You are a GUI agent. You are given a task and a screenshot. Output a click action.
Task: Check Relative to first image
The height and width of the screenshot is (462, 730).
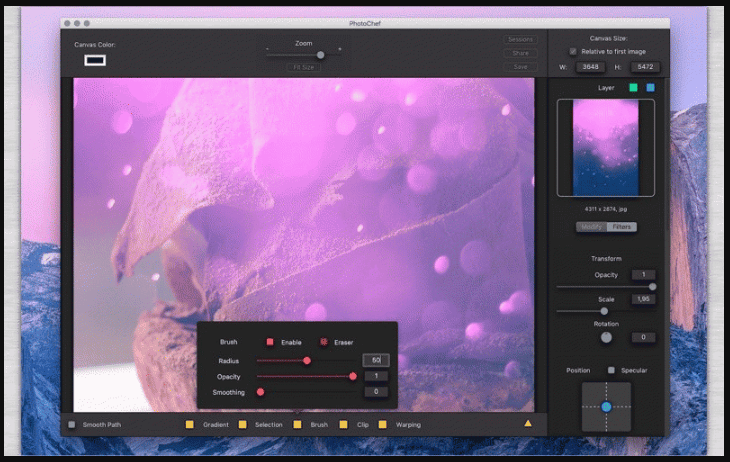click(573, 51)
